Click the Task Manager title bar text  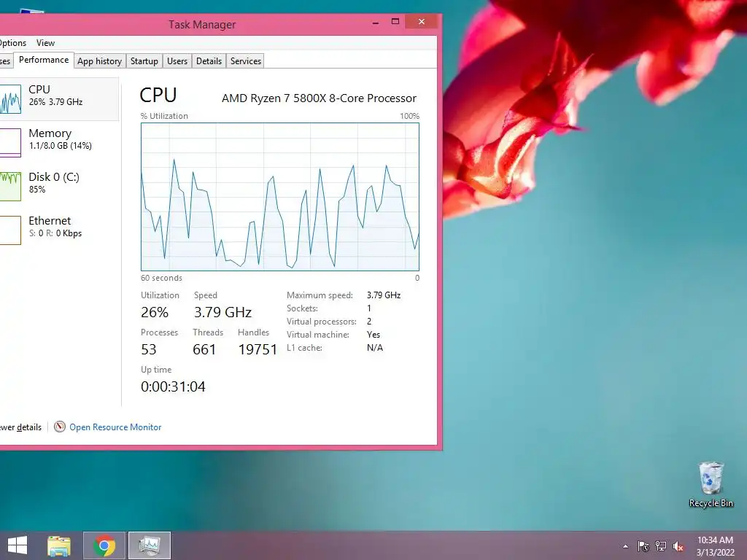202,25
